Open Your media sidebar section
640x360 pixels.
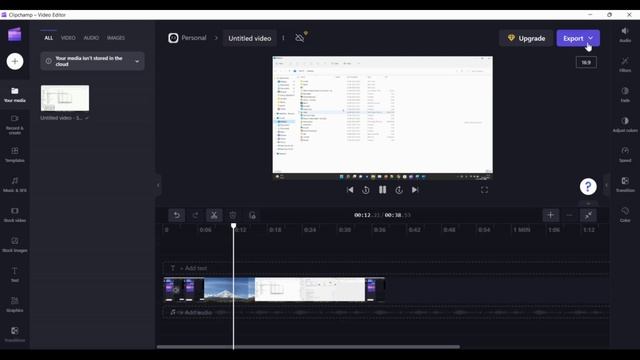(x=15, y=95)
